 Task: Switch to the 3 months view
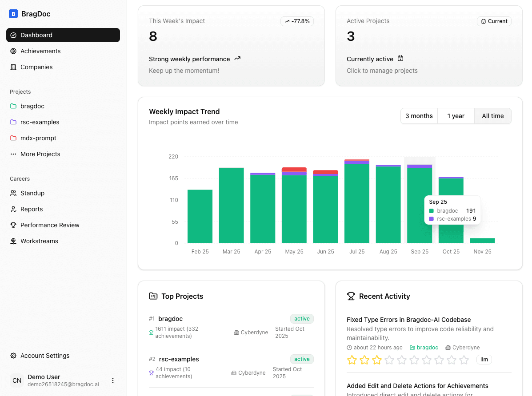pos(419,115)
